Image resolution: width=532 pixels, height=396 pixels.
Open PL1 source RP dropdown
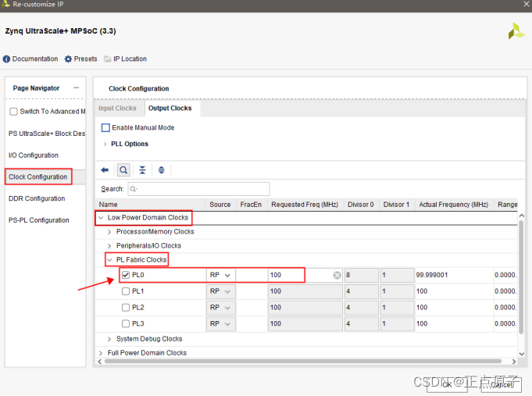click(221, 291)
